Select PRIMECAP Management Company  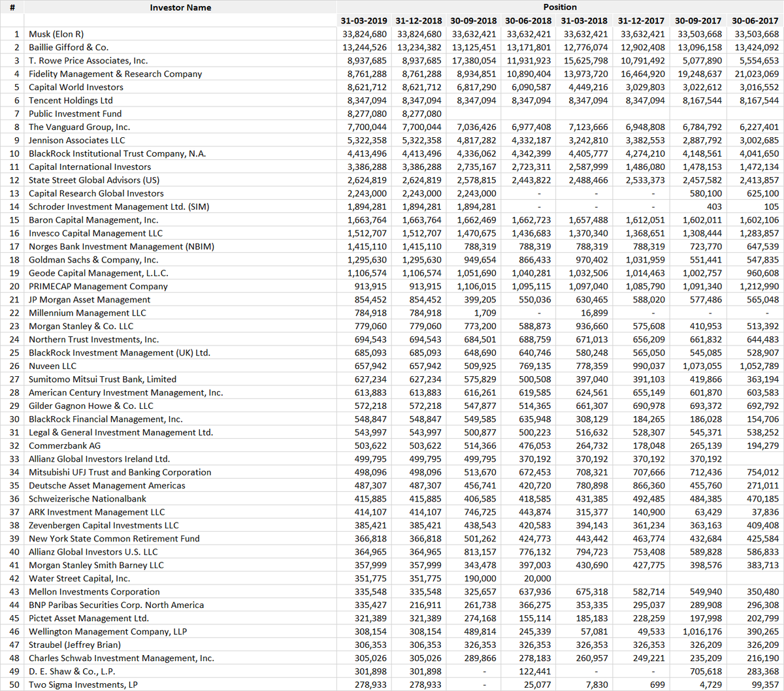point(98,286)
